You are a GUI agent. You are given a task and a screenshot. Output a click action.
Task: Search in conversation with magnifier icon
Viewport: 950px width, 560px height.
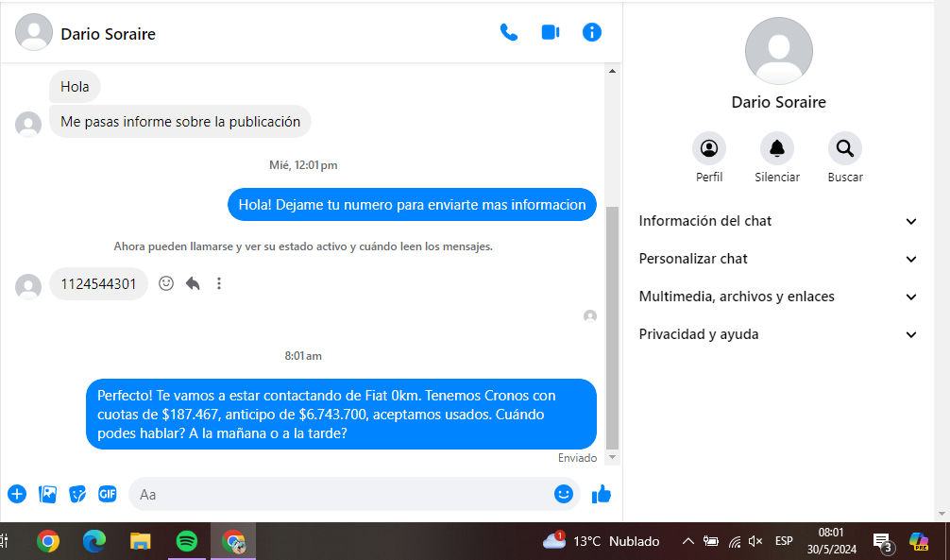pyautogui.click(x=844, y=148)
